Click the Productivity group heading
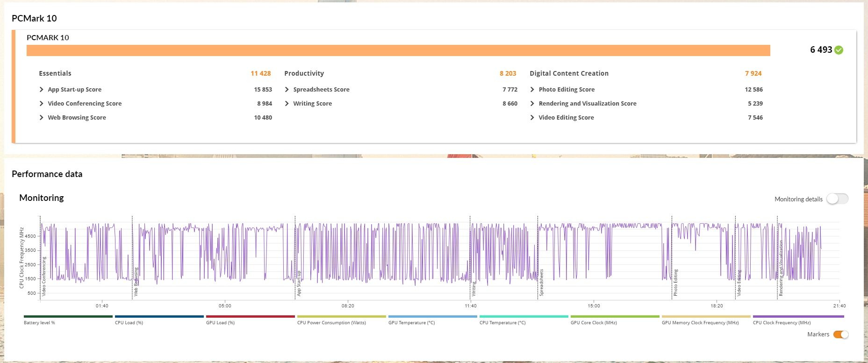This screenshot has height=363, width=868. tap(304, 73)
